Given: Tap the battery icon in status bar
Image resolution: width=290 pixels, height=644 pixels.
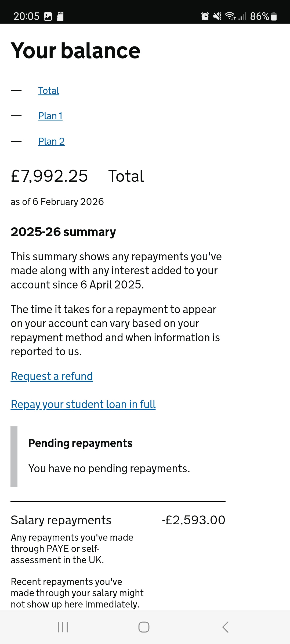Looking at the screenshot, I should (x=274, y=16).
